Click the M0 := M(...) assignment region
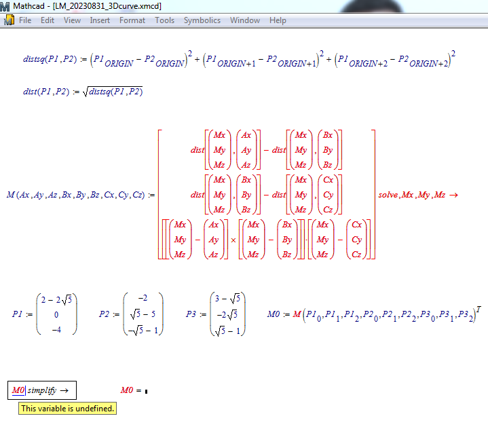This screenshot has width=488, height=448. pos(375,314)
